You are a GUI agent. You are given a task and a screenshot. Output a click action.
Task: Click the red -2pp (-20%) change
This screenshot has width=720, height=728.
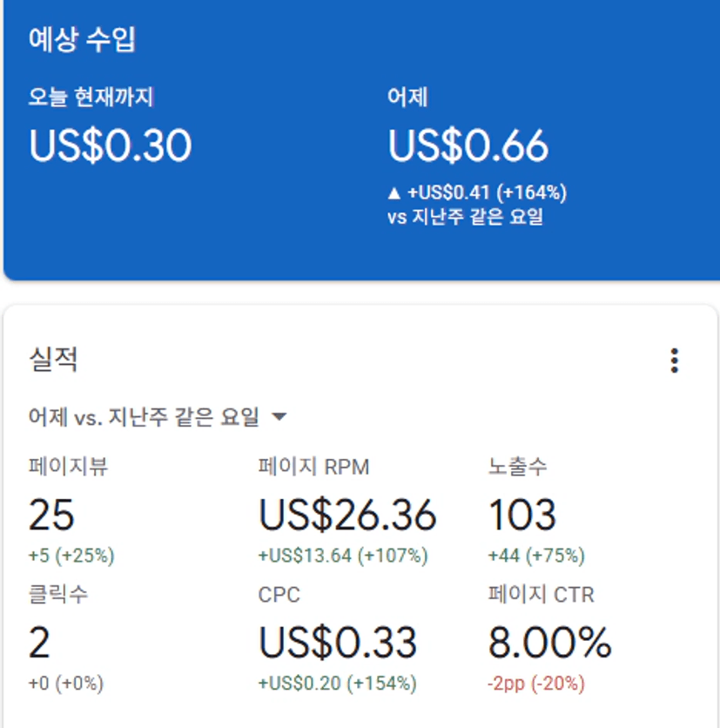tap(535, 684)
